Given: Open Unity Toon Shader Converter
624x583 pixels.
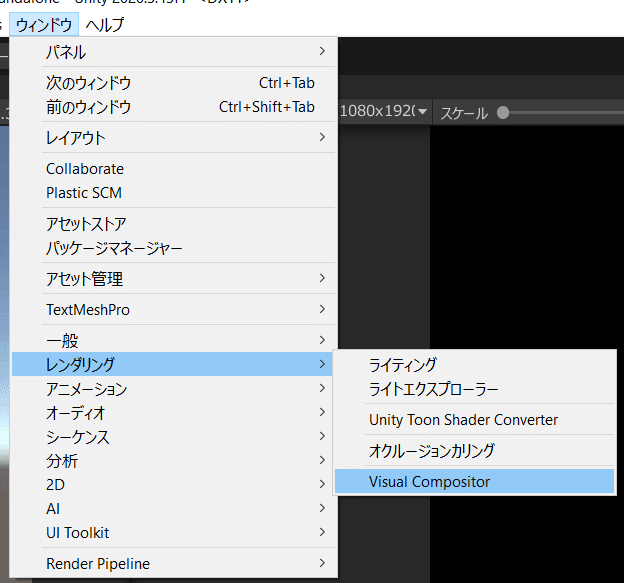Looking at the screenshot, I should [x=474, y=420].
